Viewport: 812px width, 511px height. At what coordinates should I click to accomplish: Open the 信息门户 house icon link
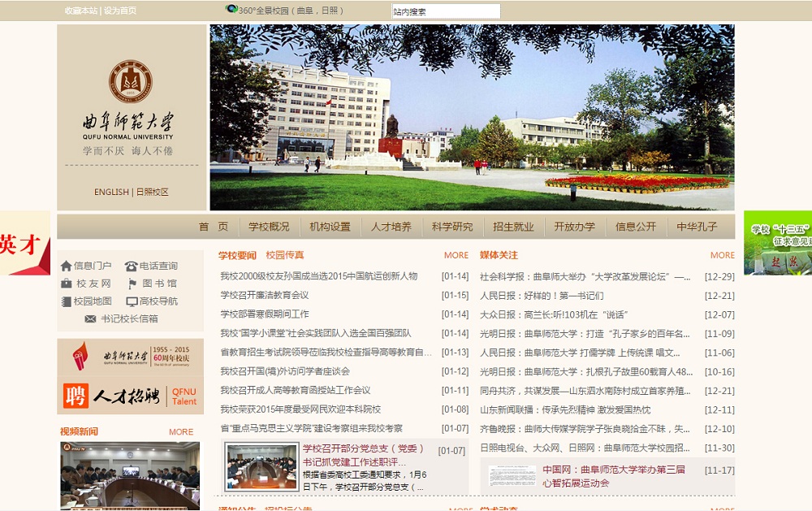(67, 266)
